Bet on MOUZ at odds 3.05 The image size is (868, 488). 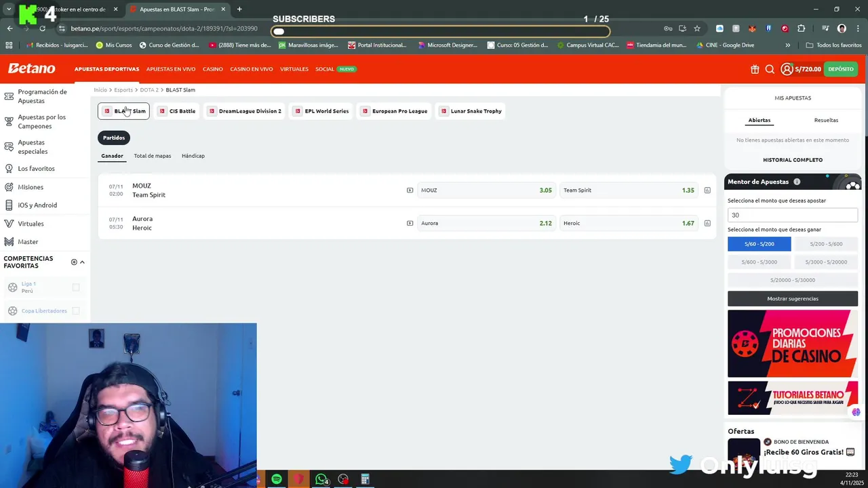tap(486, 190)
